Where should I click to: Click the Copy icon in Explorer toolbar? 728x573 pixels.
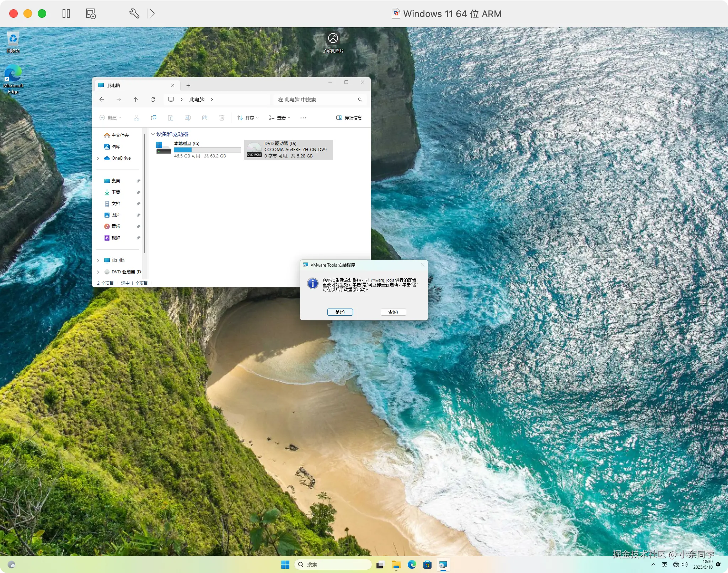coord(154,118)
